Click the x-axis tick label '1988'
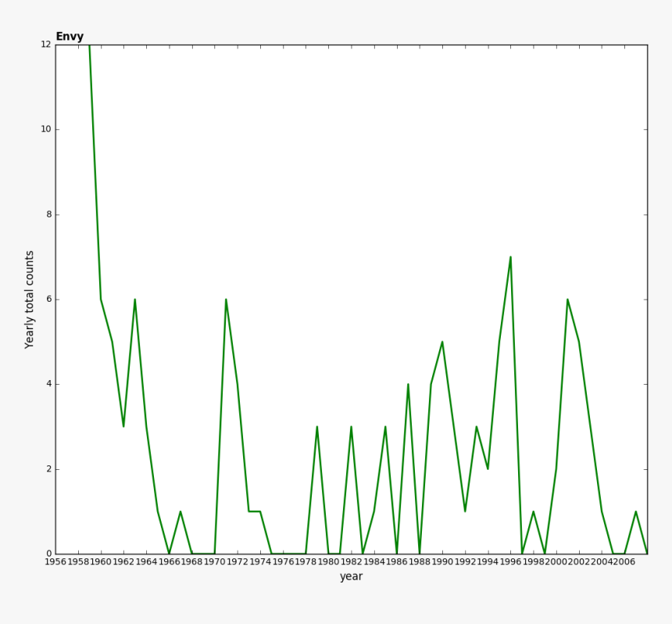Screen dimensions: 672x624 (420, 561)
